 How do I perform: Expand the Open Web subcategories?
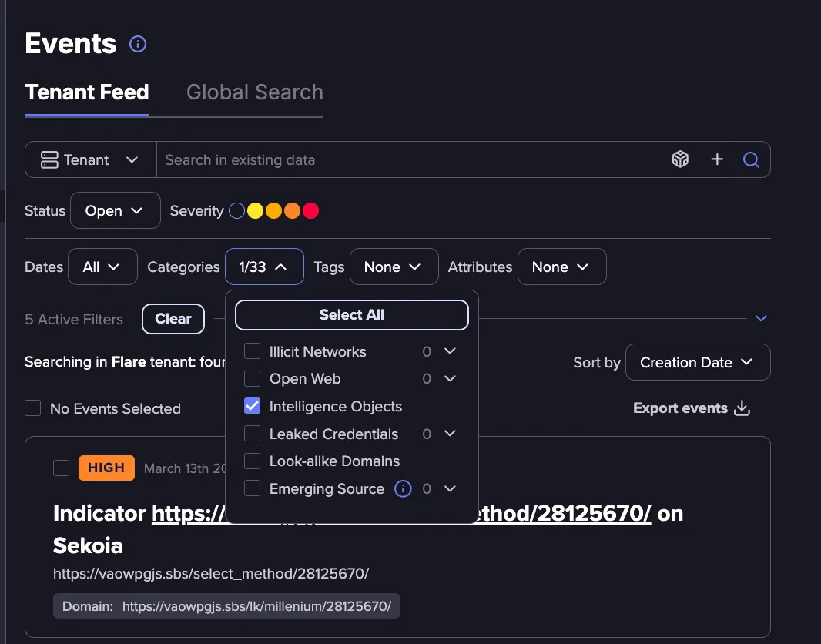(x=450, y=378)
